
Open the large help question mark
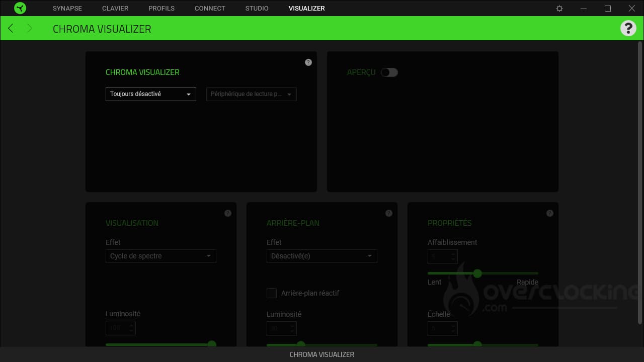(628, 28)
